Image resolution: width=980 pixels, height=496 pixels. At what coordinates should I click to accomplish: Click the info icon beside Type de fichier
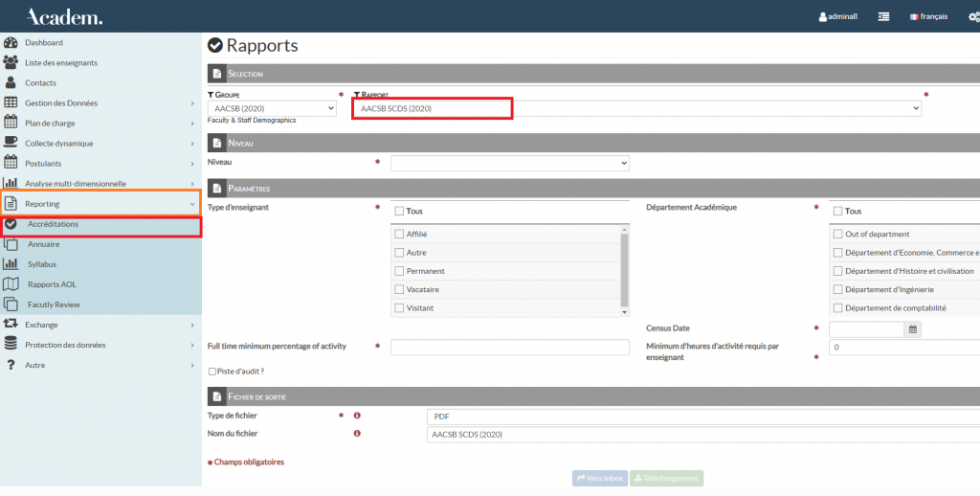[x=357, y=416]
